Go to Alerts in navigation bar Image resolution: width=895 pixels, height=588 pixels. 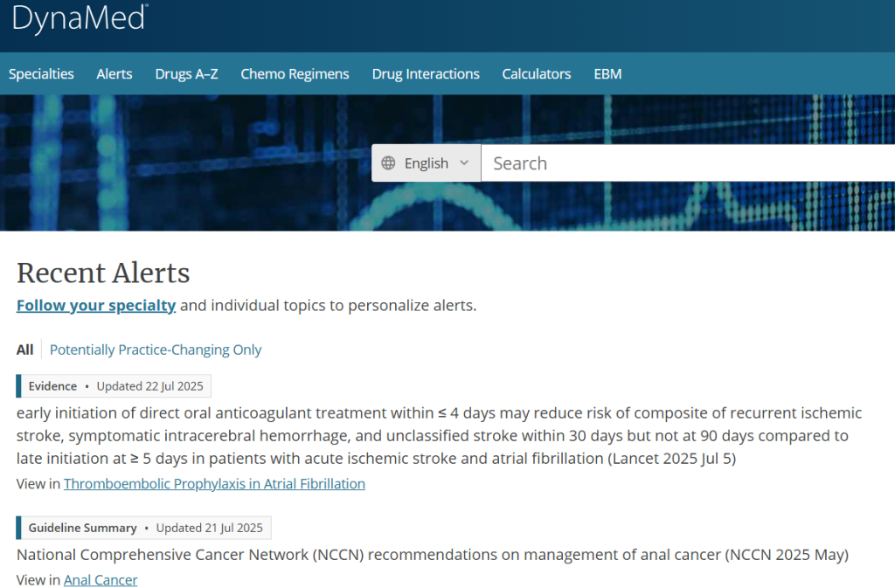(x=114, y=73)
